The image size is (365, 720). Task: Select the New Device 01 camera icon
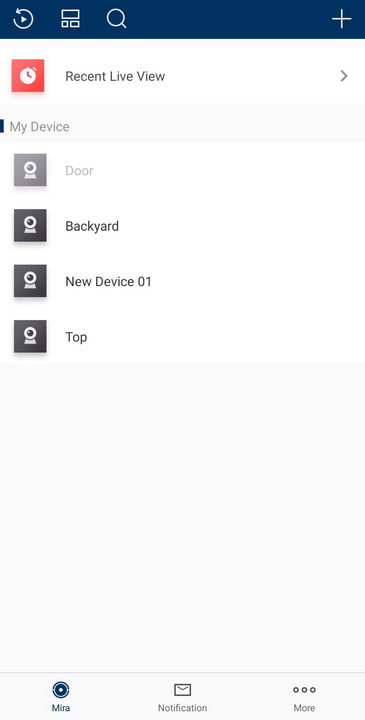pyautogui.click(x=30, y=281)
